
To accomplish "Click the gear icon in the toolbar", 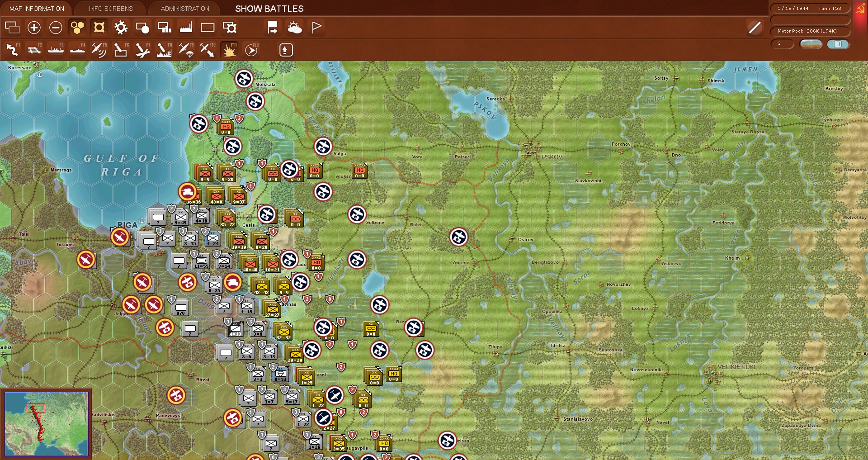I will 121,28.
